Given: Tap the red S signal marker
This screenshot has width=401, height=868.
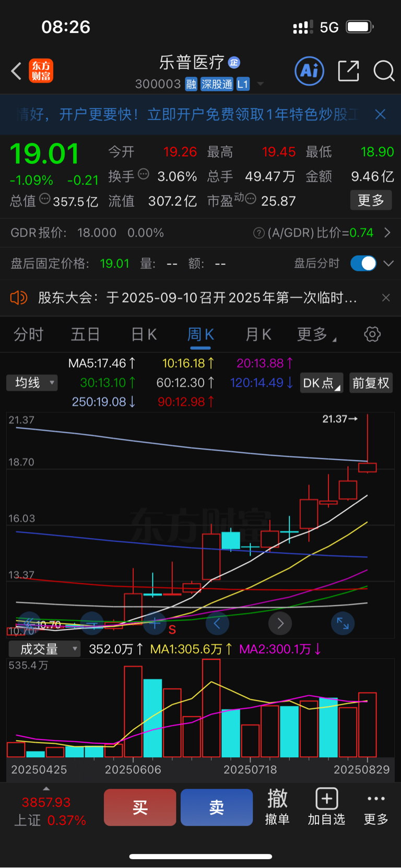Looking at the screenshot, I should click(172, 630).
